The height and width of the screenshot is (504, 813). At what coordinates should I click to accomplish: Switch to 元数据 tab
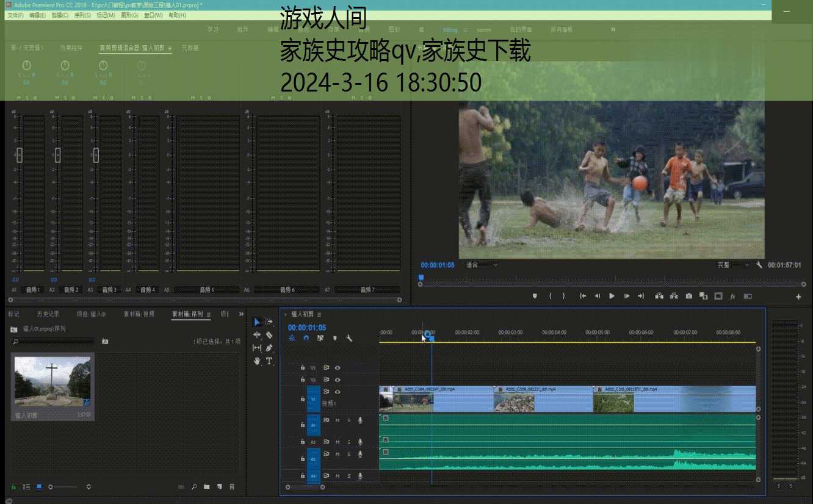(190, 48)
